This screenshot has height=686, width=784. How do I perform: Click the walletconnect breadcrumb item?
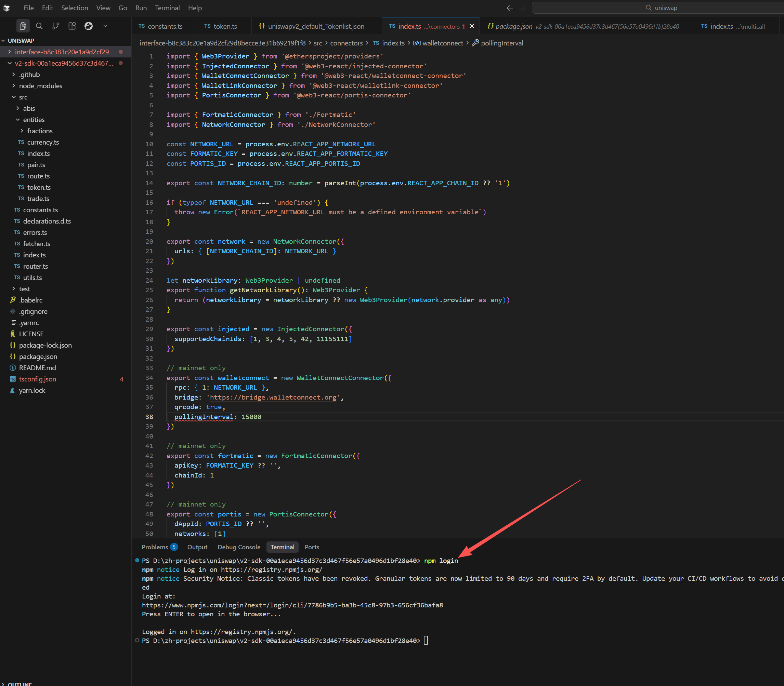point(442,43)
